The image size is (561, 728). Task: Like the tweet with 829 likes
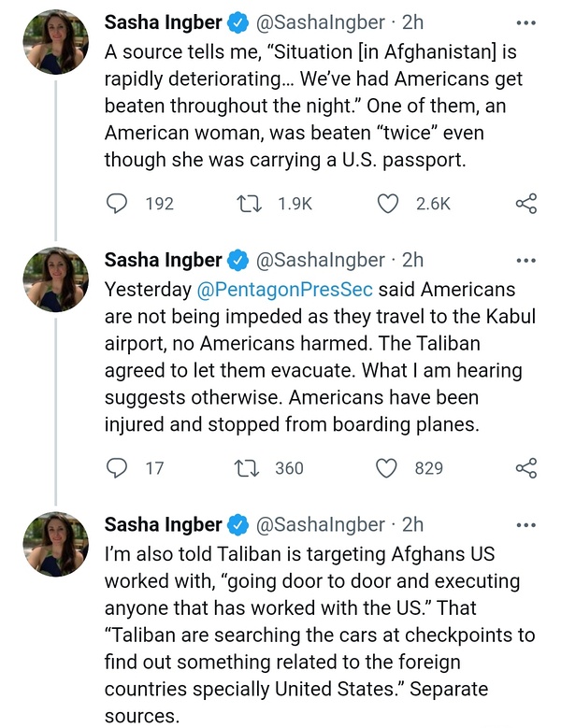click(387, 467)
